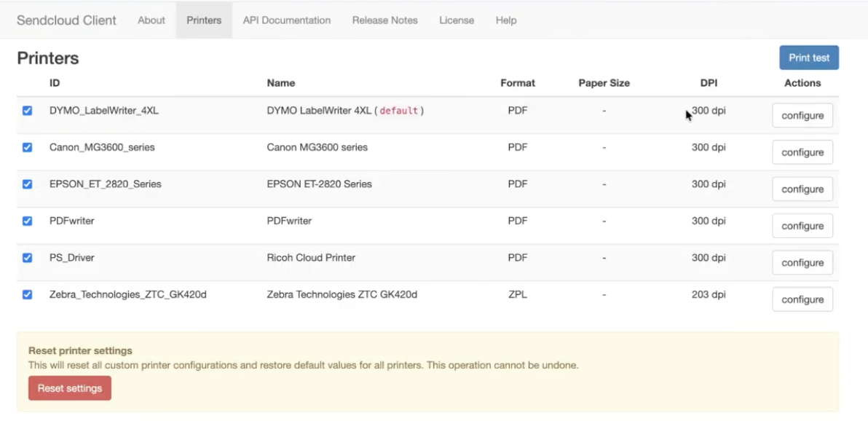Configure the PDFwriter printer
The image size is (868, 421).
pyautogui.click(x=802, y=226)
